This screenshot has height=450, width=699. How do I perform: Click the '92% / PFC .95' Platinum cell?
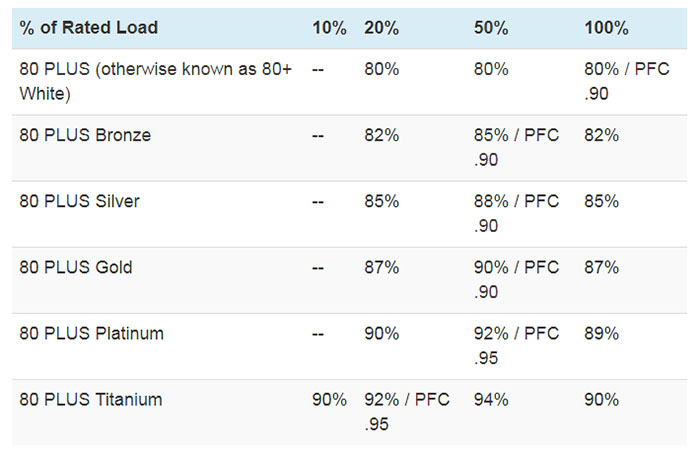pos(516,345)
